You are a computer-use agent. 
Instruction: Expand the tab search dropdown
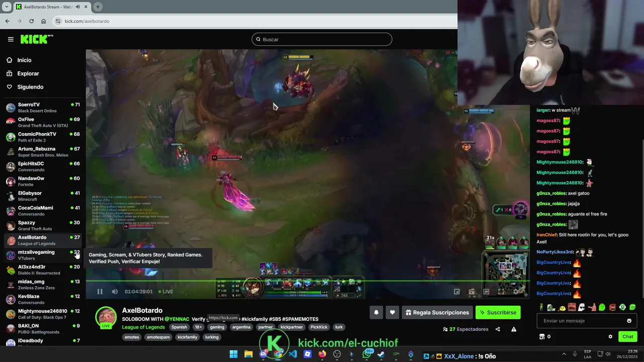click(x=7, y=7)
